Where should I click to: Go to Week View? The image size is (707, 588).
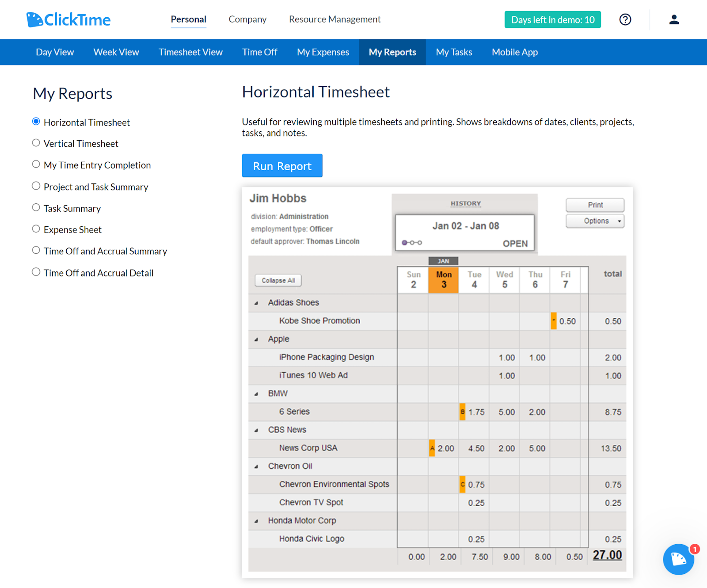point(116,52)
